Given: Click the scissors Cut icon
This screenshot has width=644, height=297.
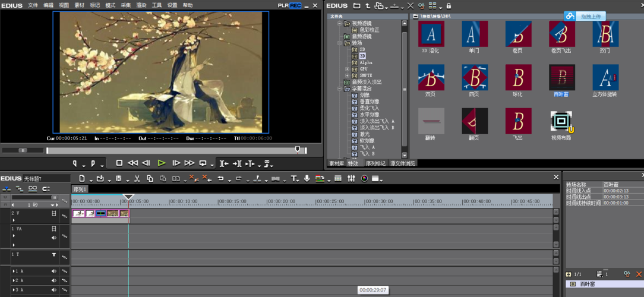Looking at the screenshot, I should tap(138, 179).
